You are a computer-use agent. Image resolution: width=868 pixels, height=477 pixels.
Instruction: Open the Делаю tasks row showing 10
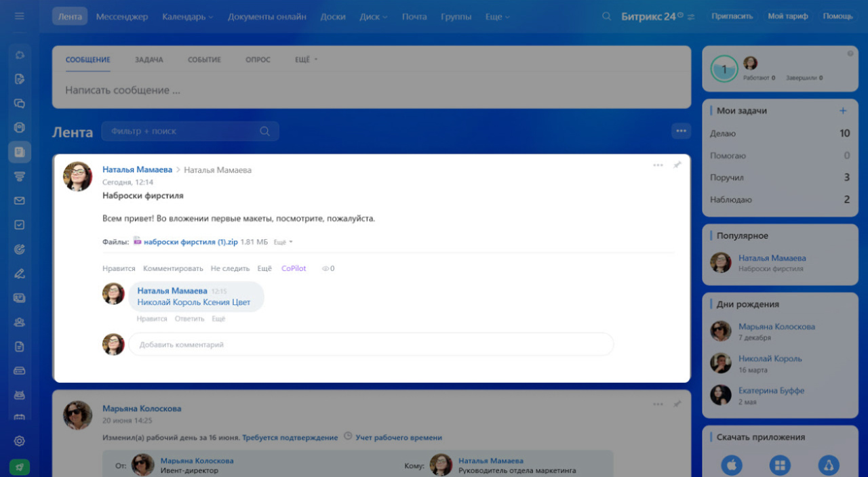point(780,133)
